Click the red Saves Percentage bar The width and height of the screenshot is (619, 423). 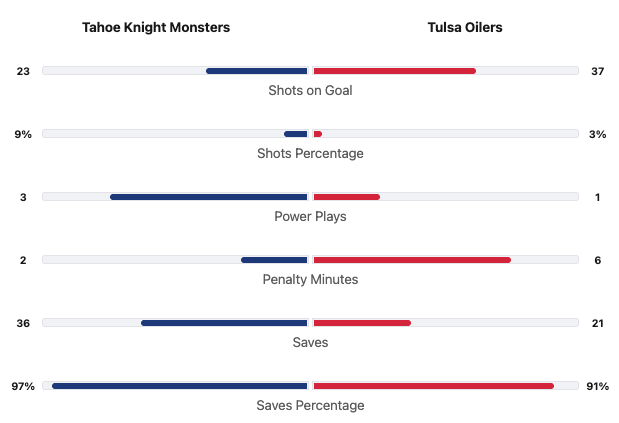pos(433,386)
